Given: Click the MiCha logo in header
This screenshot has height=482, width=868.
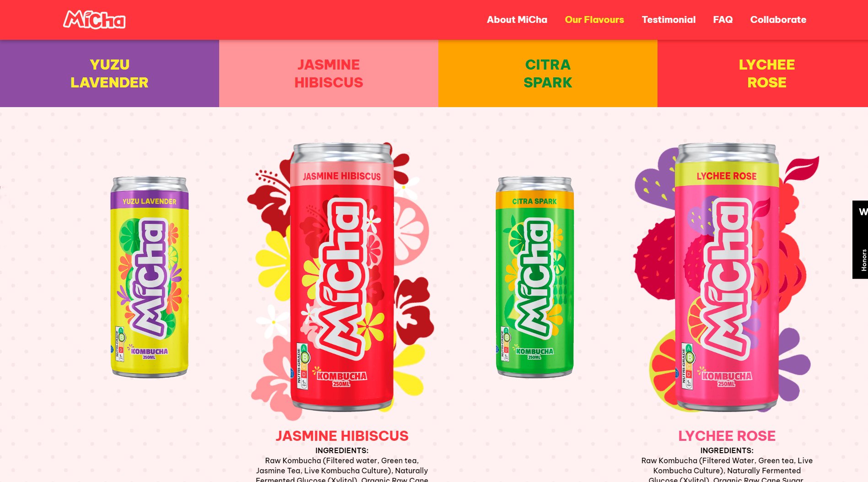Looking at the screenshot, I should [x=94, y=20].
